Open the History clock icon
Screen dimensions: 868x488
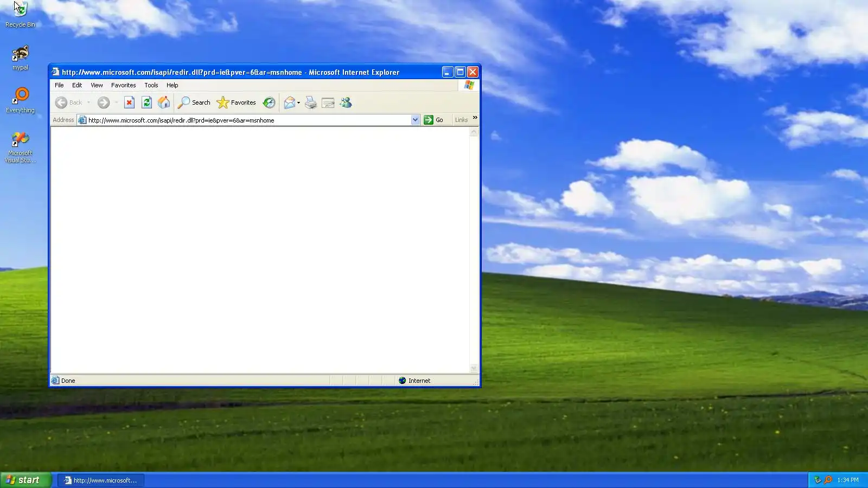point(269,102)
